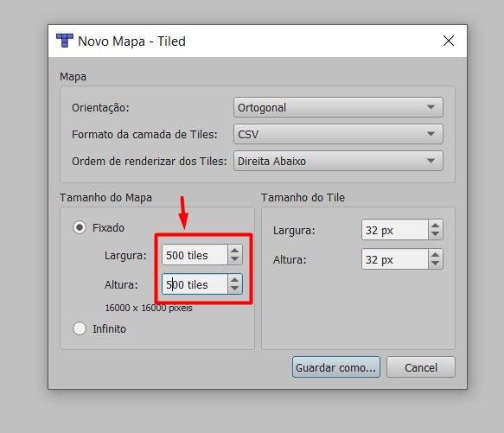Viewport: 504px width, 433px height.
Task: Close the Novo Mapa dialog
Action: [x=449, y=41]
